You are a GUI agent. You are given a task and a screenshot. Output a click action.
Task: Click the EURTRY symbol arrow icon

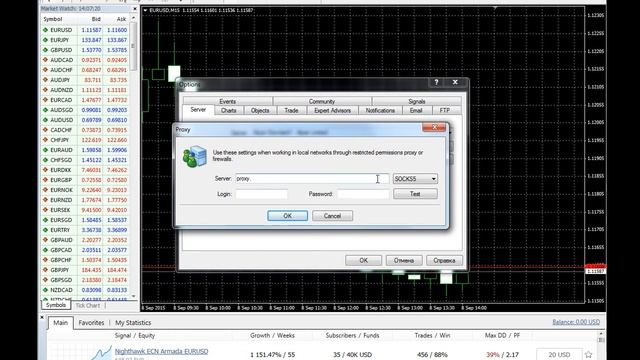click(x=45, y=230)
